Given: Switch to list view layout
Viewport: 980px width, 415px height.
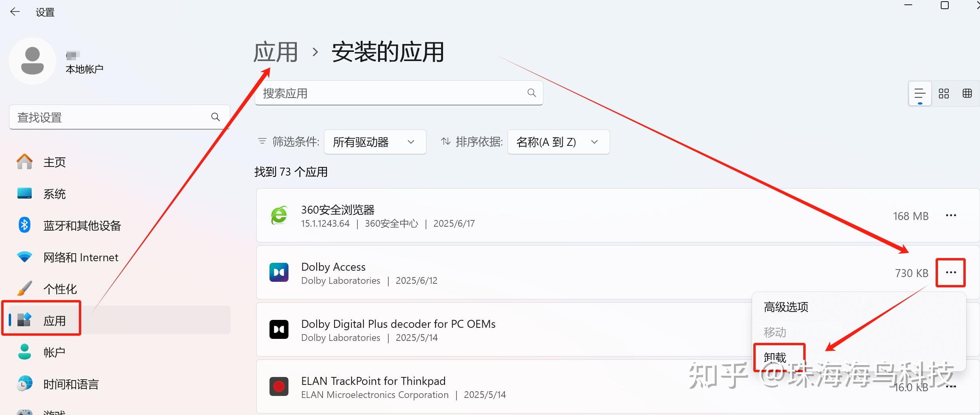Looking at the screenshot, I should (920, 94).
